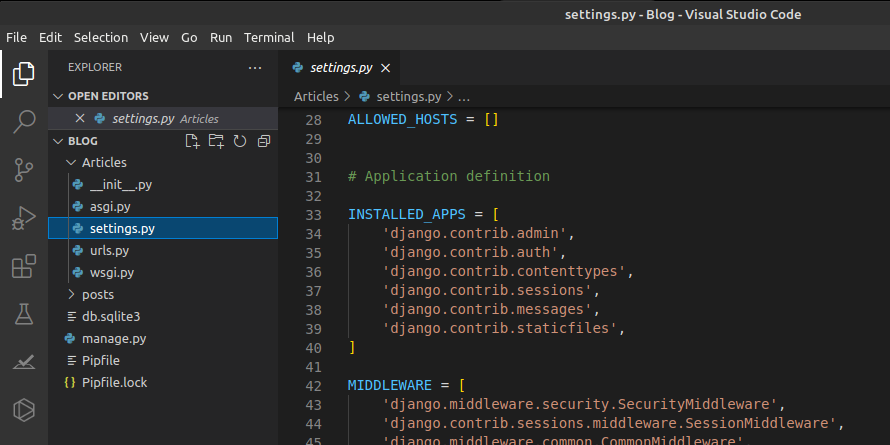Select settings.py entry under Open Editors
This screenshot has width=890, height=445.
pos(163,118)
